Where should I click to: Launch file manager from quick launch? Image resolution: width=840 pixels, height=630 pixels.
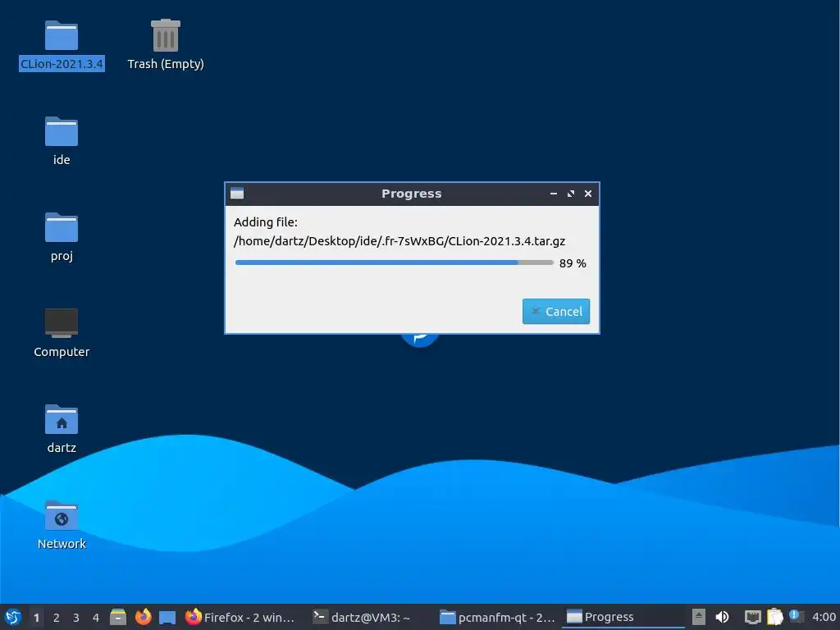coord(118,617)
